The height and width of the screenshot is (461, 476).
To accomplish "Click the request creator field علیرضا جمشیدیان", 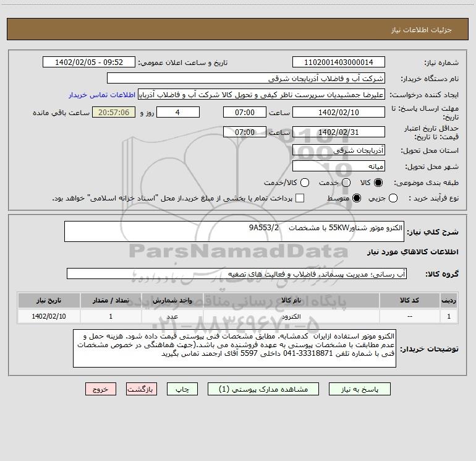I will [261, 94].
